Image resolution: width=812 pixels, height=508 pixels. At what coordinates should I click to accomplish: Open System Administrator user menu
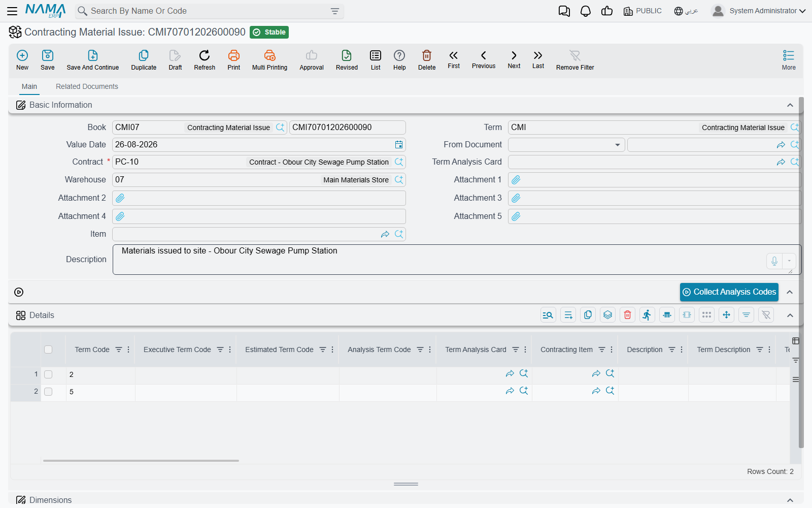tap(759, 11)
